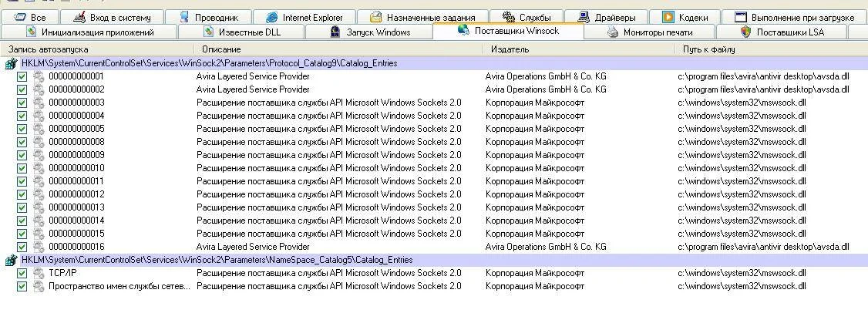This screenshot has height=320, width=868.
Task: Click gear icon of entry 000000000011
Action: [x=39, y=181]
